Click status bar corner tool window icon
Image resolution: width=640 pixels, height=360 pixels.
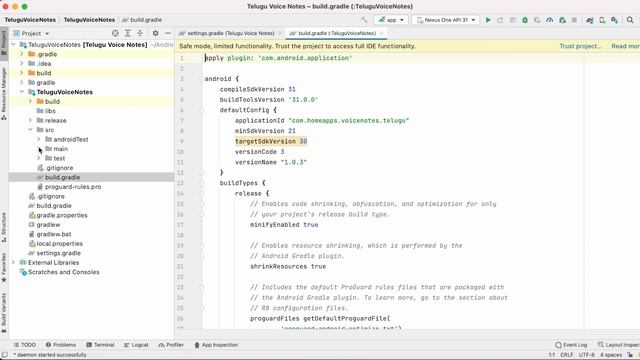pyautogui.click(x=4, y=355)
